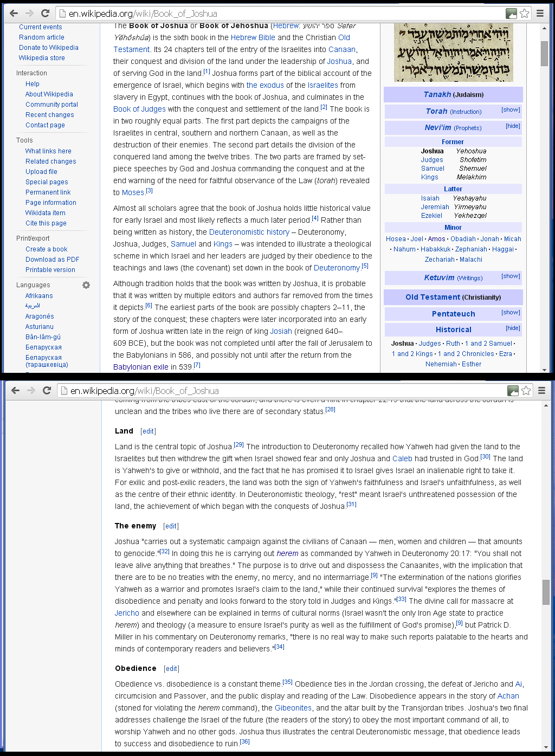Click scrollbar thumb in top window
This screenshot has width=555, height=756.
pyautogui.click(x=544, y=53)
